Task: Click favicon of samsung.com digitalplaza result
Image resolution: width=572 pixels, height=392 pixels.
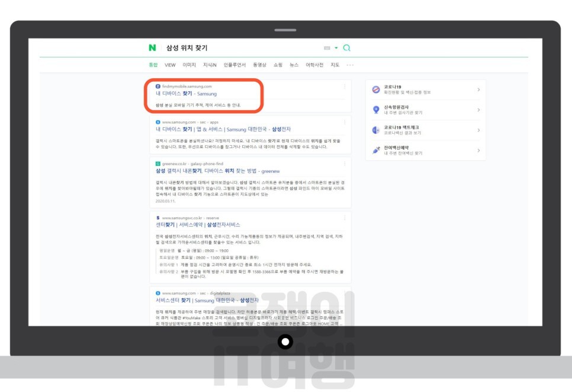Action: pos(158,293)
